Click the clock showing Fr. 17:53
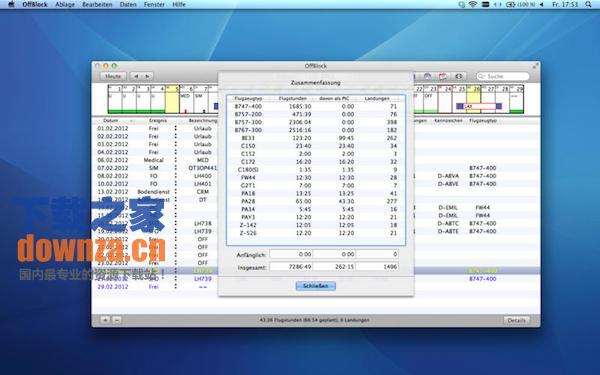Image resolution: width=600 pixels, height=375 pixels. coord(565,5)
